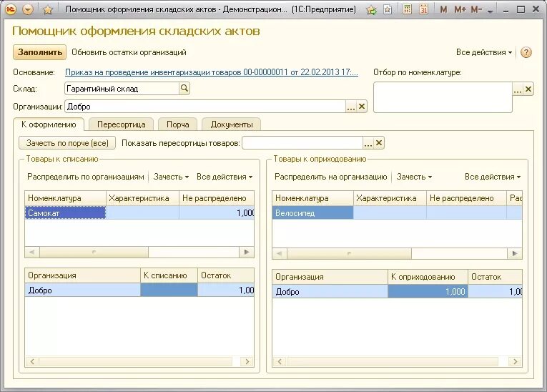Open the title bar small dropdown arrow
The height and width of the screenshot is (392, 547).
490,11
